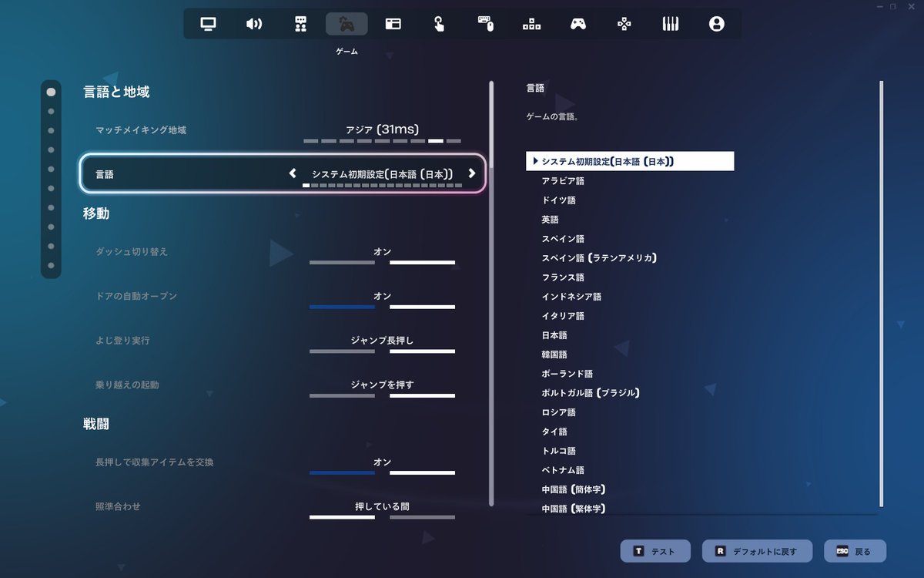Click the 戦闘 section heading

point(96,424)
